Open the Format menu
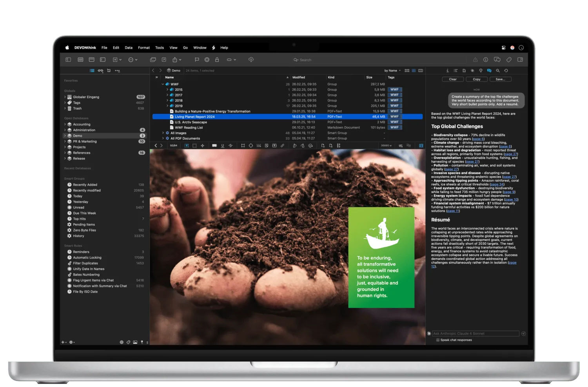The image size is (588, 387). (143, 47)
